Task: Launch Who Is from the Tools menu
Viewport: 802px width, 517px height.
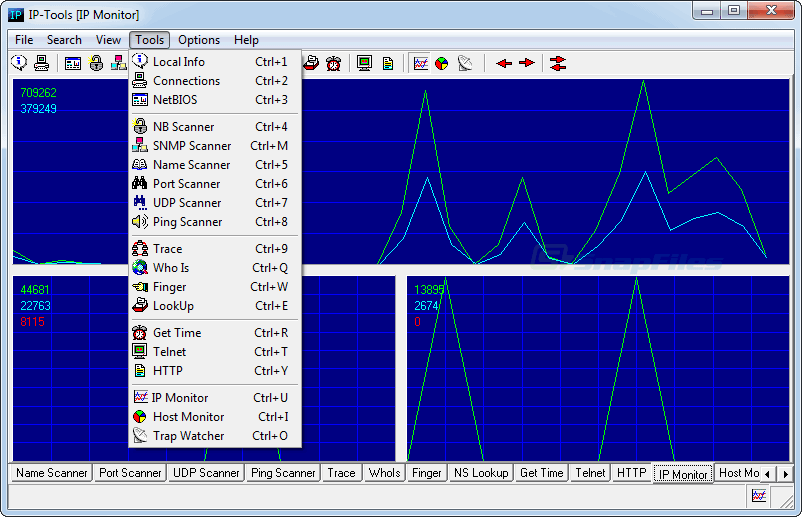Action: coord(215,268)
